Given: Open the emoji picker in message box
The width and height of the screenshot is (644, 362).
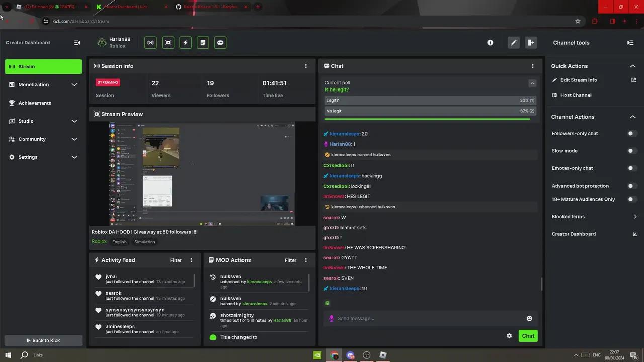Looking at the screenshot, I should tap(529, 318).
